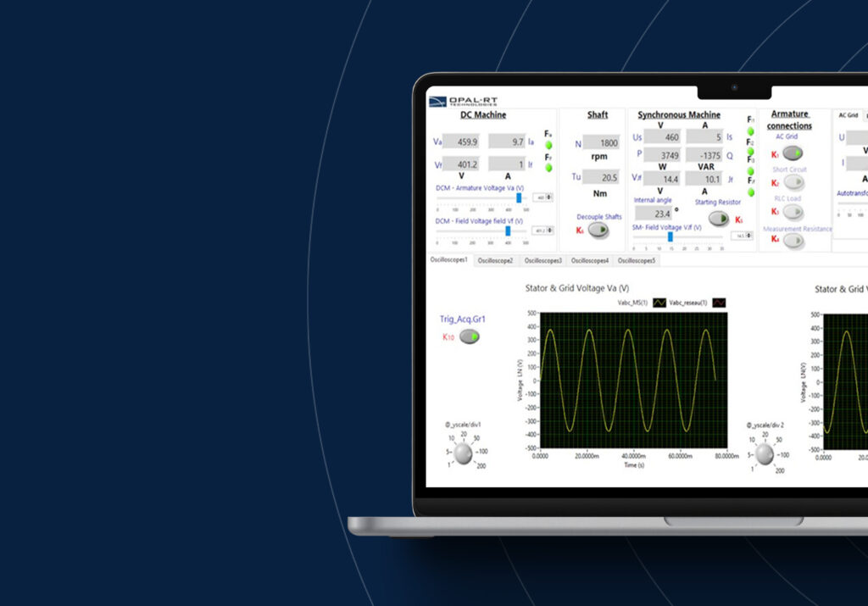868x606 pixels.
Task: Switch to the Oscilloscopes4 tab
Action: coord(590,261)
